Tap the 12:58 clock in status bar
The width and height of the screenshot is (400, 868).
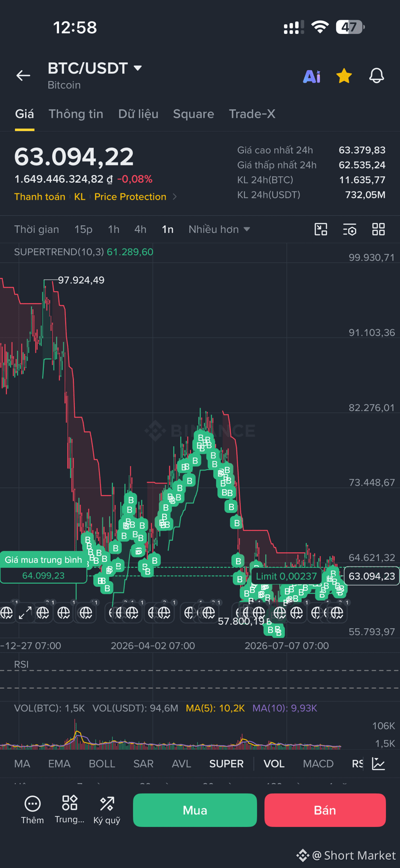click(75, 28)
